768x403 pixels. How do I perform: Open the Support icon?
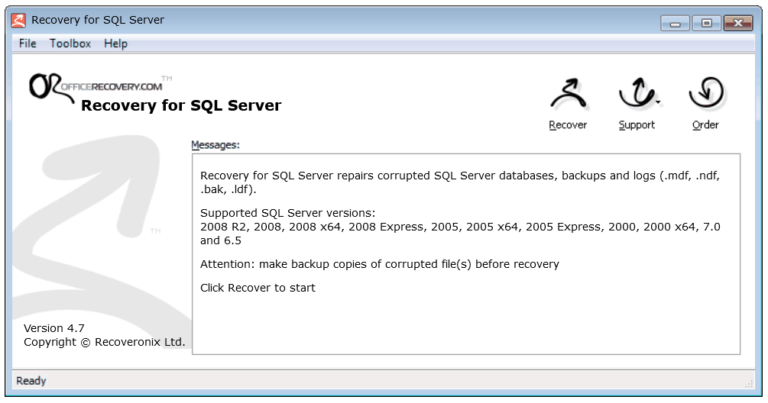coord(637,103)
